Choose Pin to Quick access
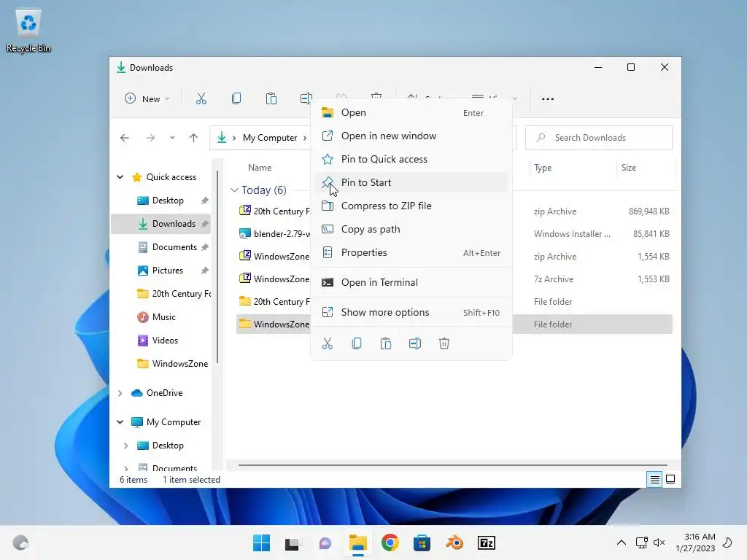Image resolution: width=747 pixels, height=560 pixels. (411, 159)
